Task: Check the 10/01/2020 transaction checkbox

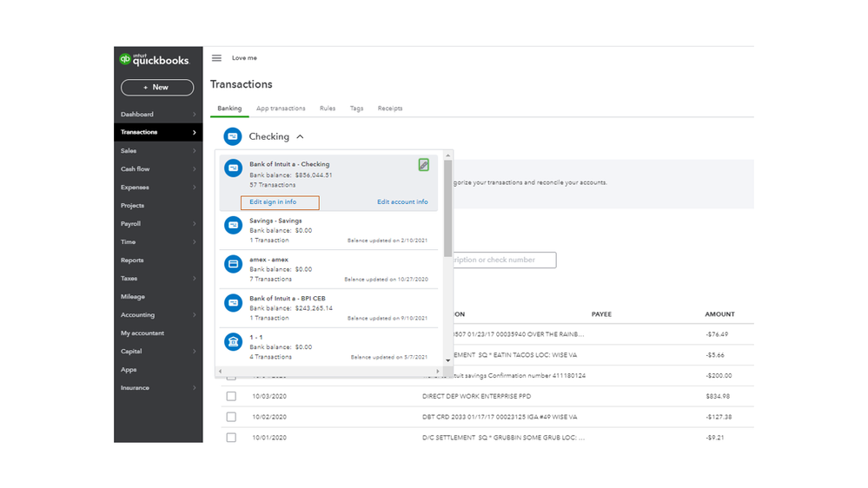Action: (x=231, y=438)
